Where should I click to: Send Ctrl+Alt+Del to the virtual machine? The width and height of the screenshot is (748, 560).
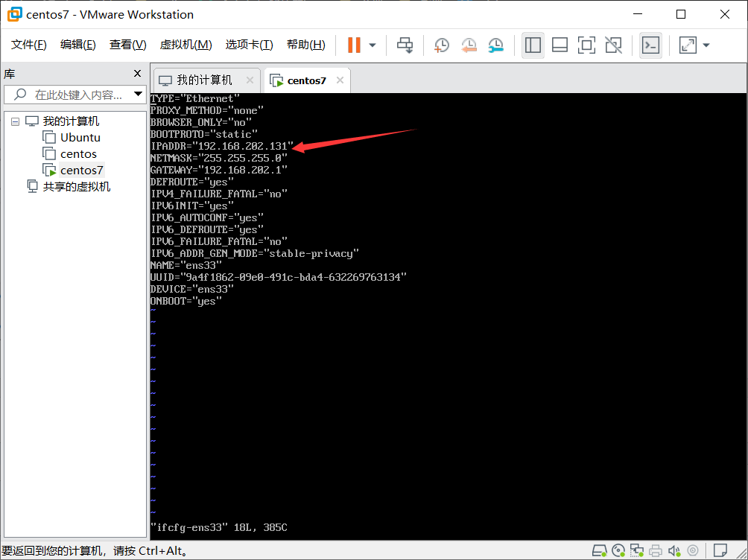pyautogui.click(x=405, y=45)
